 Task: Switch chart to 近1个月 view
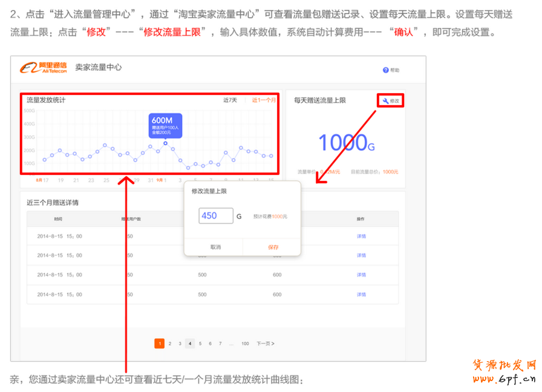(264, 100)
